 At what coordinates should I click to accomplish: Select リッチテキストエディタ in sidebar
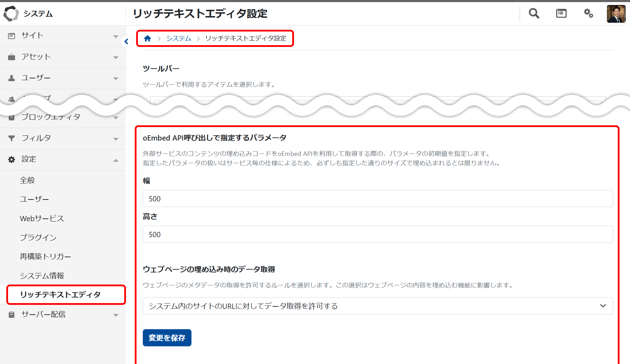coord(60,295)
